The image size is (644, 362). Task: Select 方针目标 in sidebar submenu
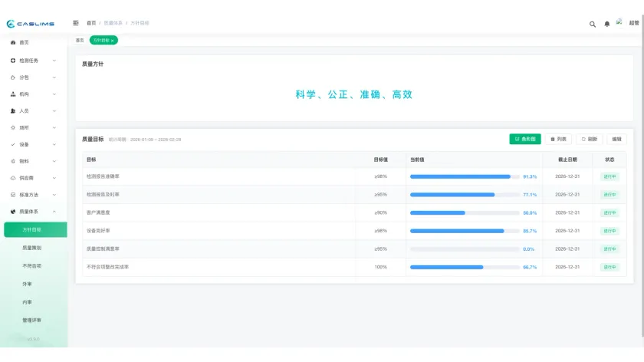[35, 229]
